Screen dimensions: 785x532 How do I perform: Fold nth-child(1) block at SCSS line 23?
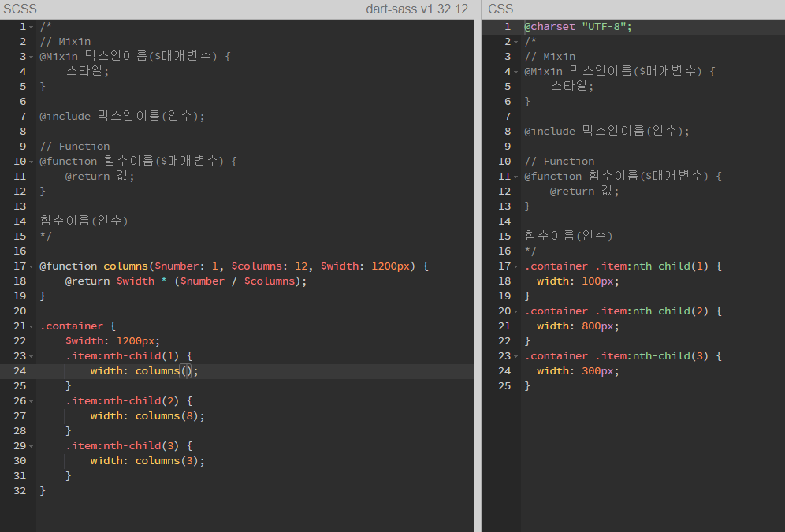[31, 356]
